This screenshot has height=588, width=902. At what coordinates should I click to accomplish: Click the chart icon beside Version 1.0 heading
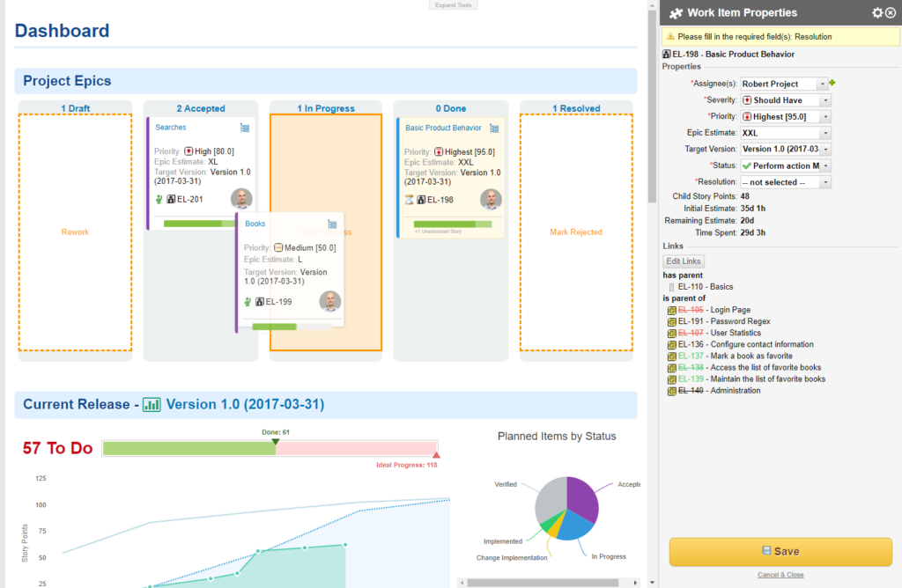150,404
